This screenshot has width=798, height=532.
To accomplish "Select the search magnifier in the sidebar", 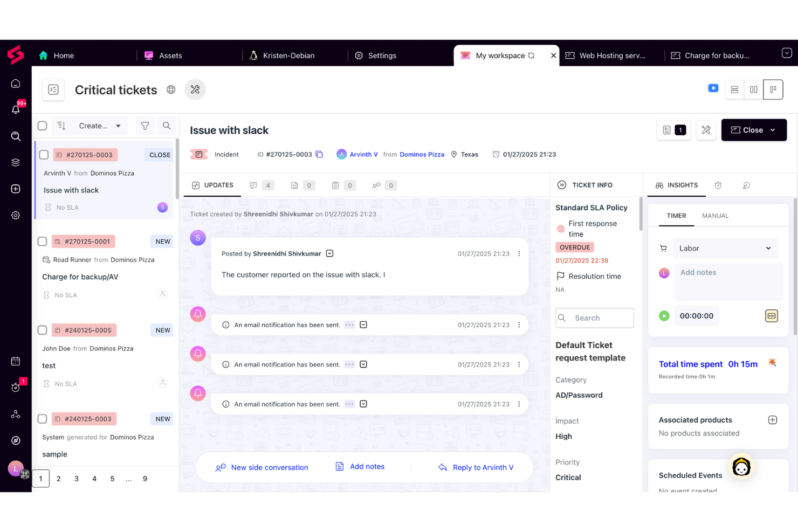I will click(x=16, y=136).
